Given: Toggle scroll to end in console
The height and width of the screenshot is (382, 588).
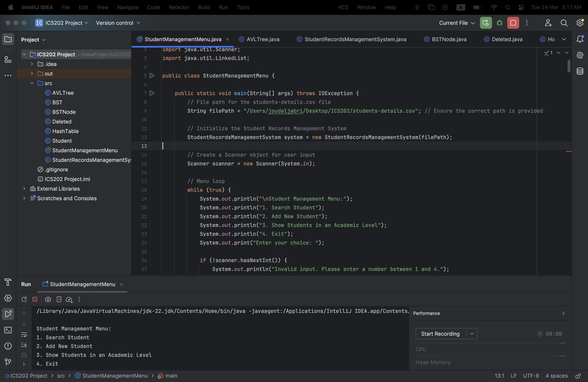Looking at the screenshot, I should 24,345.
